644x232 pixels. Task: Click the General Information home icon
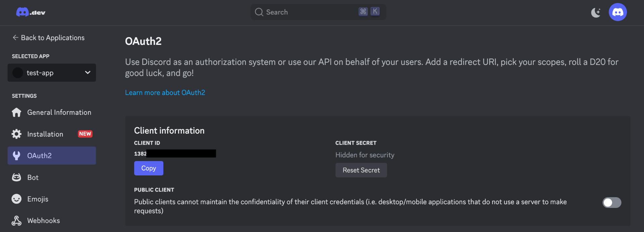pyautogui.click(x=16, y=112)
